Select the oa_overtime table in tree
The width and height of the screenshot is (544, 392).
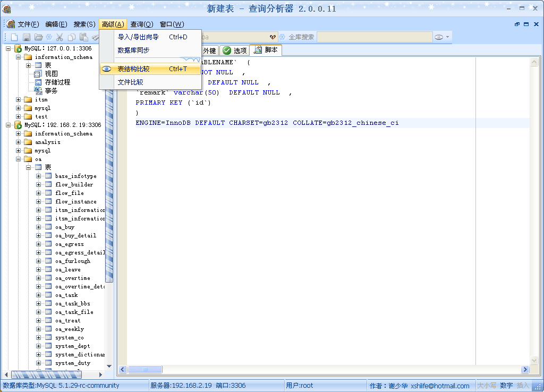point(72,278)
